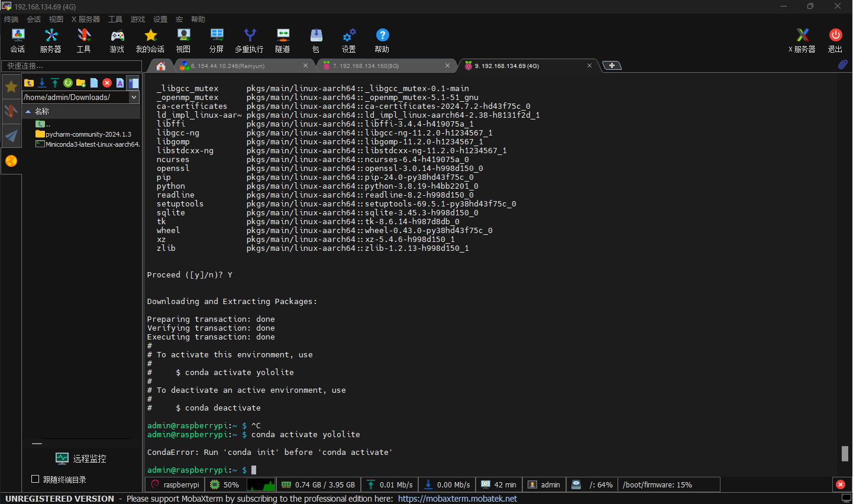Click the 退出 (Exit) power icon

(835, 41)
